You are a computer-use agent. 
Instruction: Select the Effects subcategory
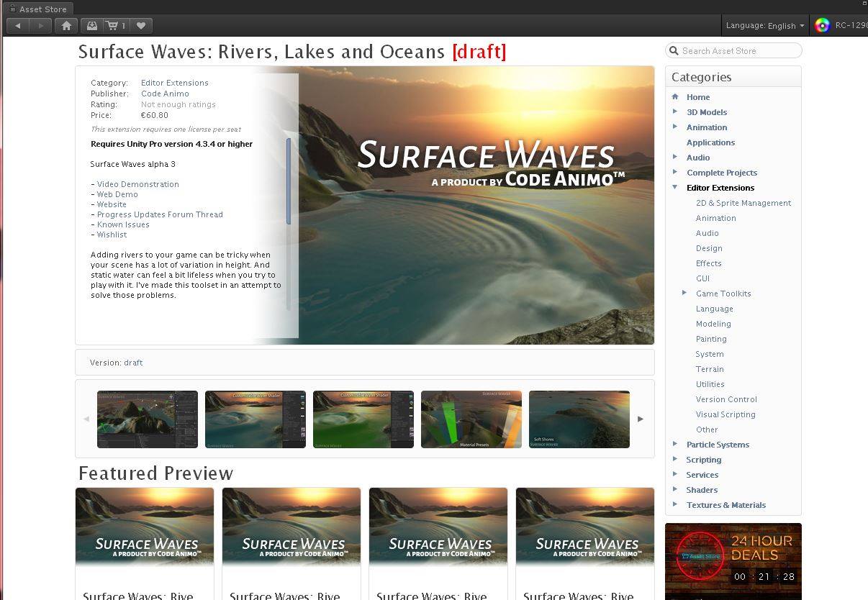tap(708, 263)
